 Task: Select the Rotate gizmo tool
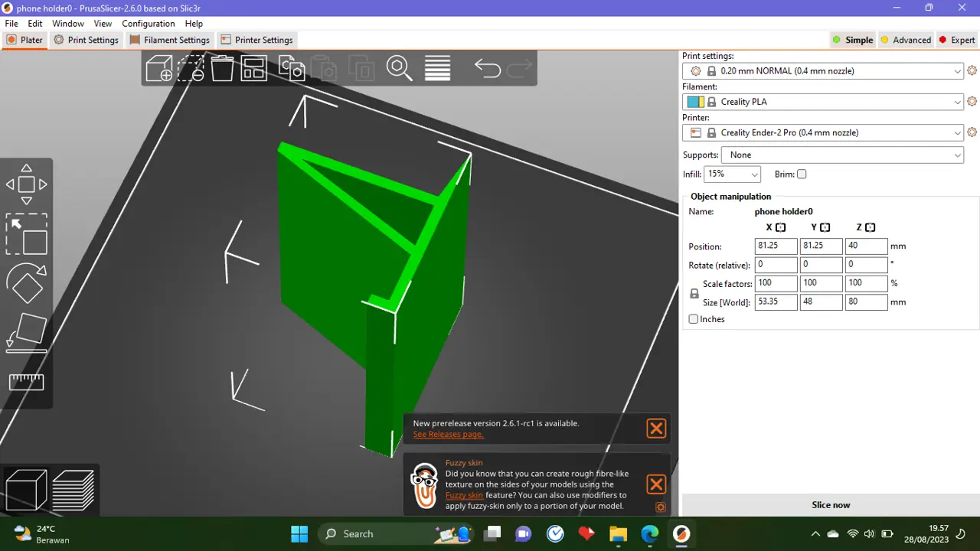(x=27, y=284)
